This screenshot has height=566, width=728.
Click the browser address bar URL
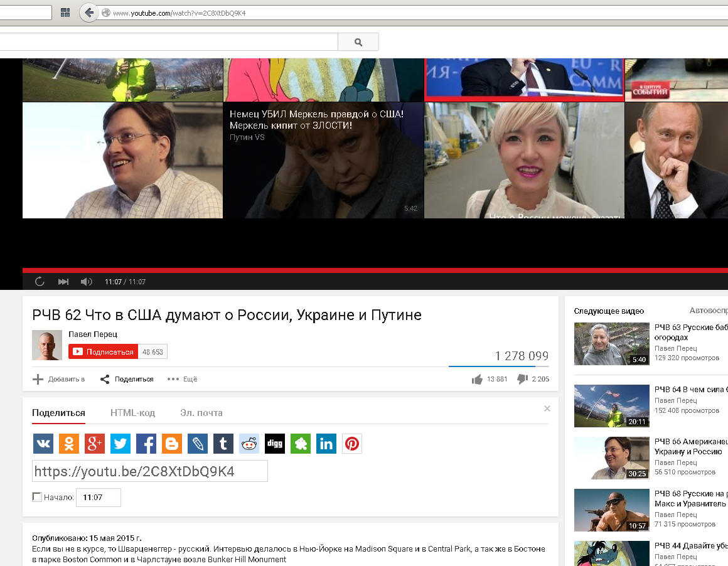coord(179,13)
